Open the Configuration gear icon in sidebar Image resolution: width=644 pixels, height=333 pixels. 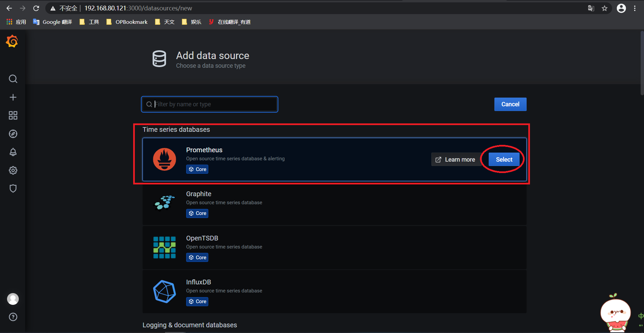tap(13, 170)
